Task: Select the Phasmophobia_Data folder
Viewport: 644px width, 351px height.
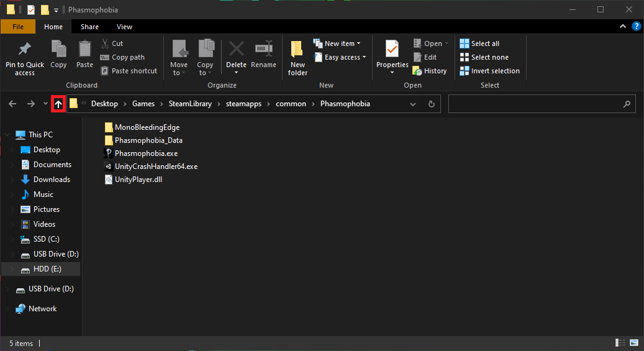Action: (143, 140)
